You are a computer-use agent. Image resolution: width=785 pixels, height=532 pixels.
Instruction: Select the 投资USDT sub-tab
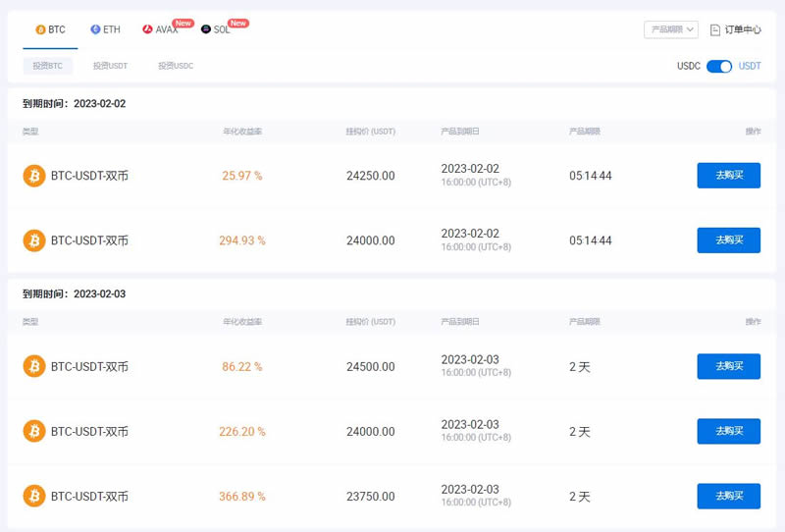110,66
